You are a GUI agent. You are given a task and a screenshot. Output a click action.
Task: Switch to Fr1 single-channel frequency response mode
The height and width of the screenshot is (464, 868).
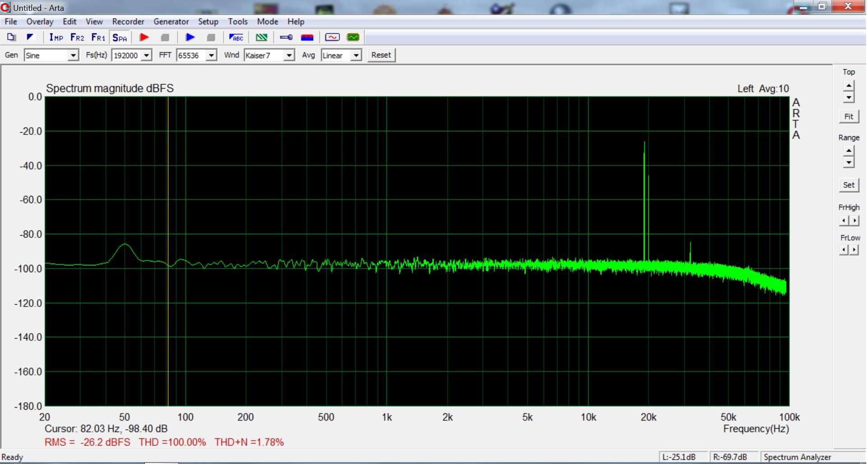[98, 37]
